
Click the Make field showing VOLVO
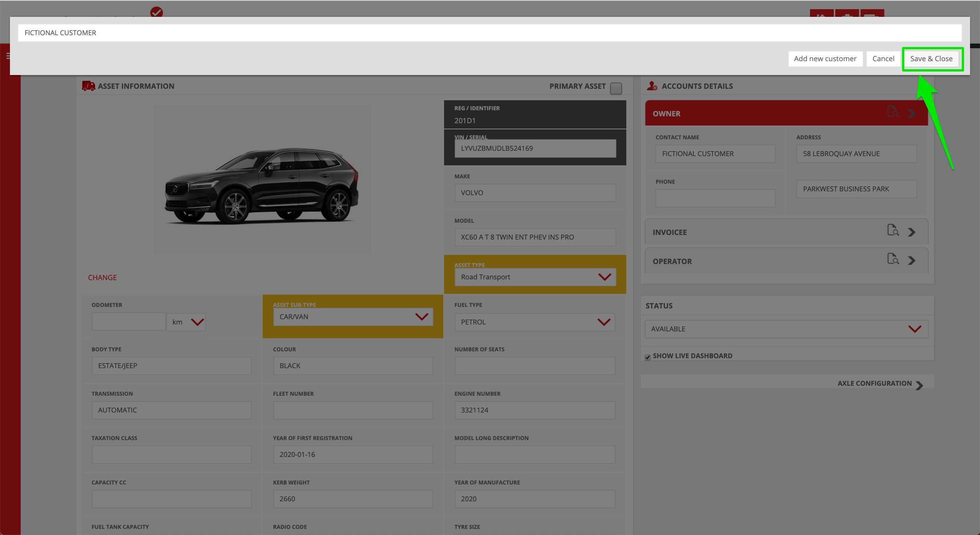(535, 193)
